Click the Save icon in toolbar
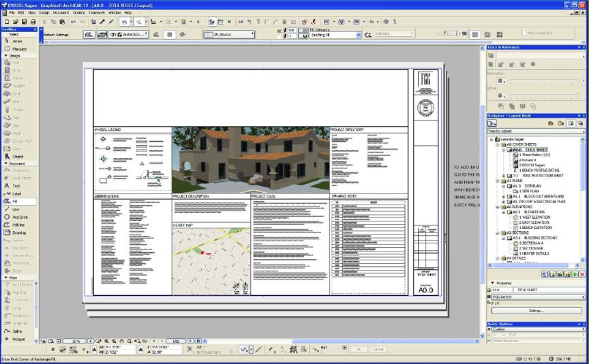 25,22
